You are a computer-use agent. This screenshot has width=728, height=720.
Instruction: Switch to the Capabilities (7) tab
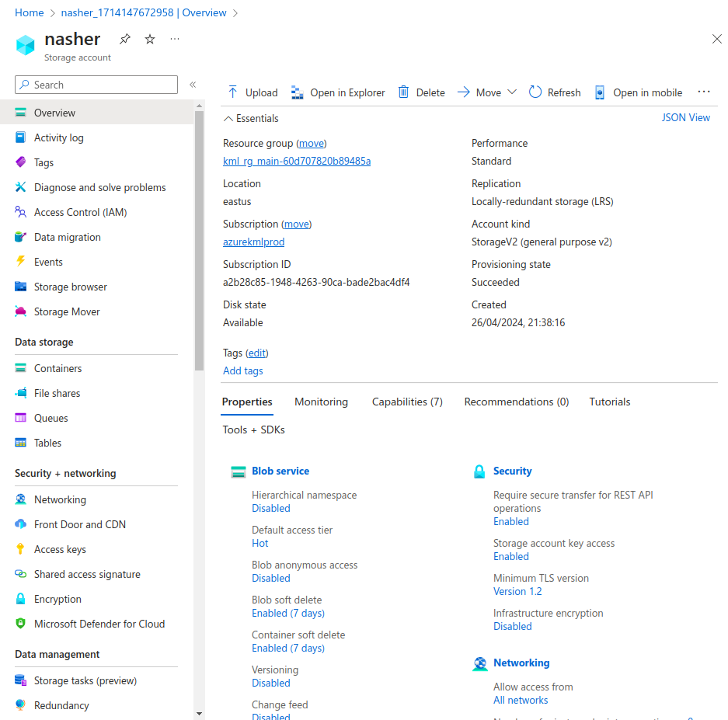click(x=407, y=402)
